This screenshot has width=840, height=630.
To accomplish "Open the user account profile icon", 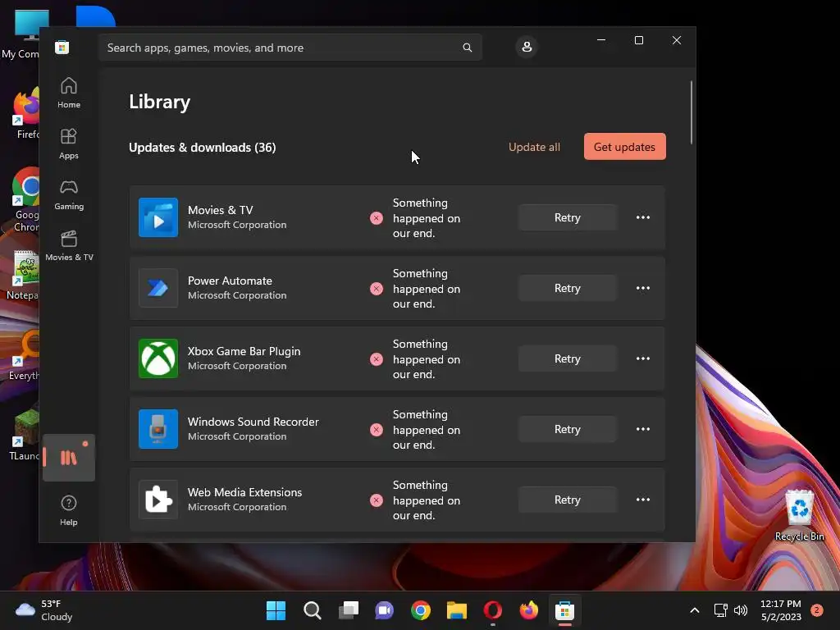I will [x=527, y=47].
